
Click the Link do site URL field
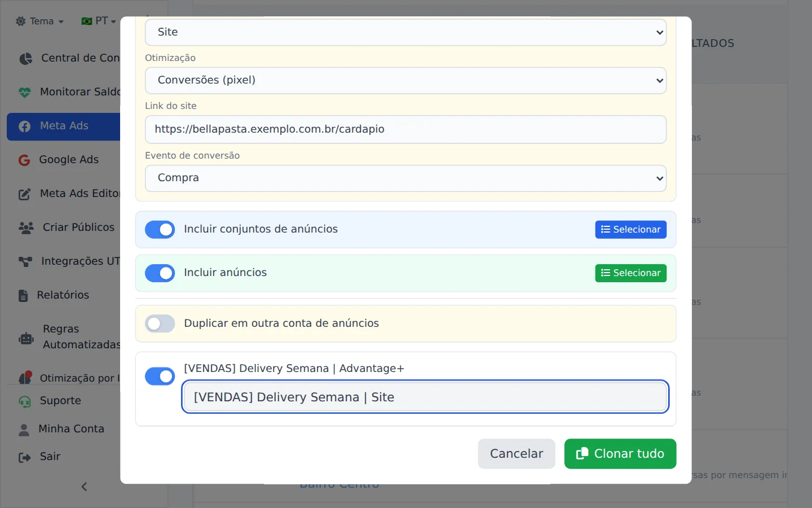[405, 129]
